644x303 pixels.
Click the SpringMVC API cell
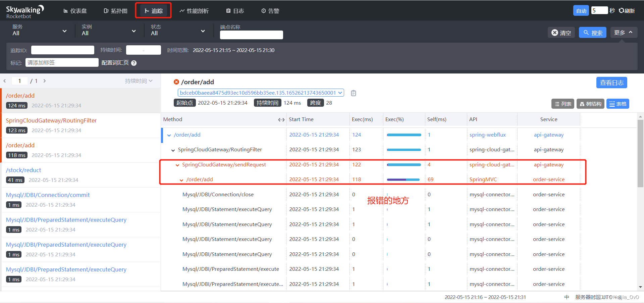pyautogui.click(x=483, y=179)
